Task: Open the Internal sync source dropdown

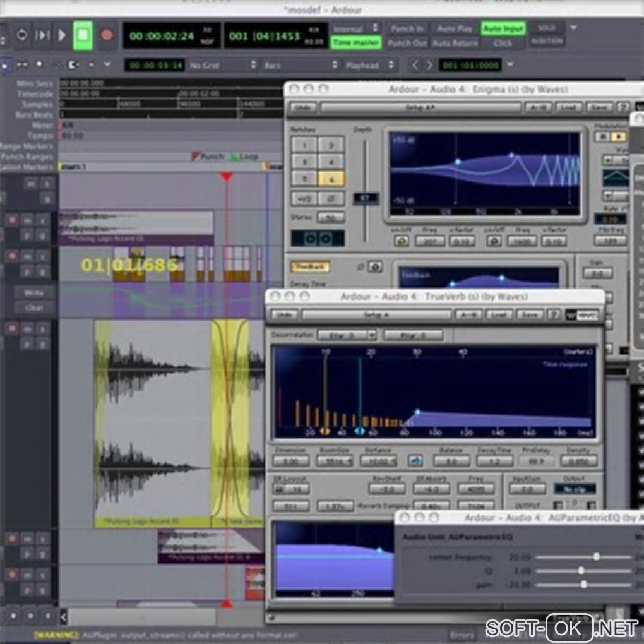Action: click(x=355, y=28)
